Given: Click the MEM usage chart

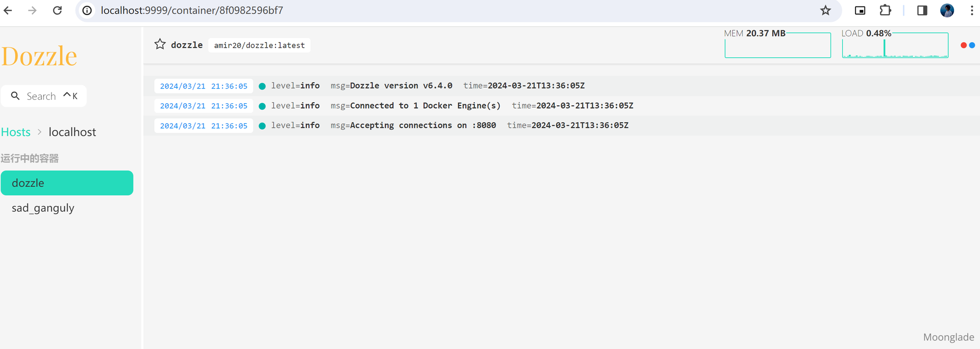Looking at the screenshot, I should tap(778, 45).
